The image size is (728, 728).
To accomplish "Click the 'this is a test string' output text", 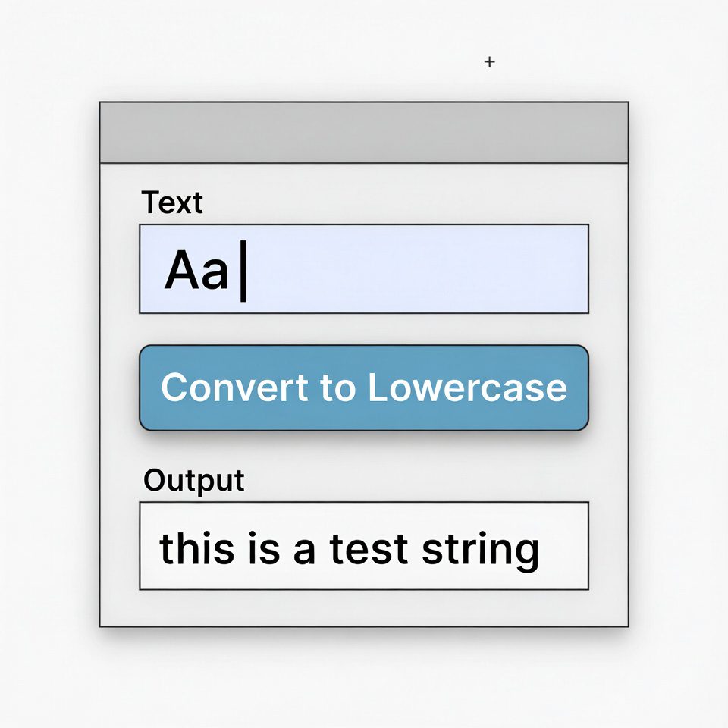I will point(349,546).
